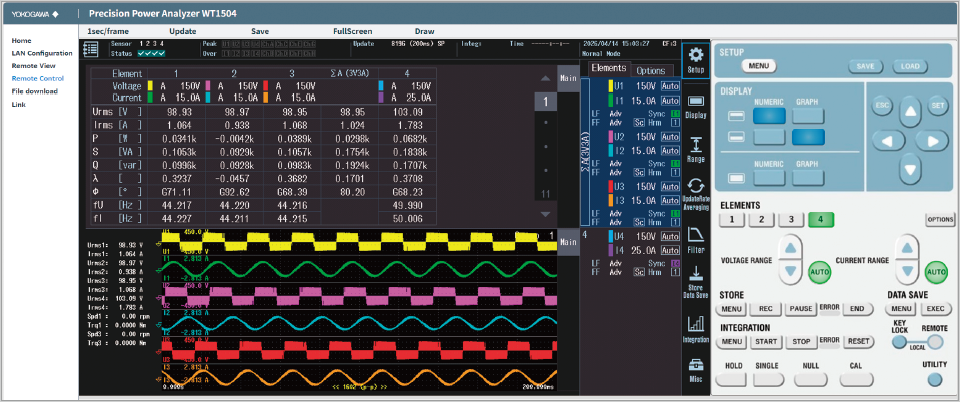
Task: Toggle the REMOTE indicator switch
Action: [934, 343]
